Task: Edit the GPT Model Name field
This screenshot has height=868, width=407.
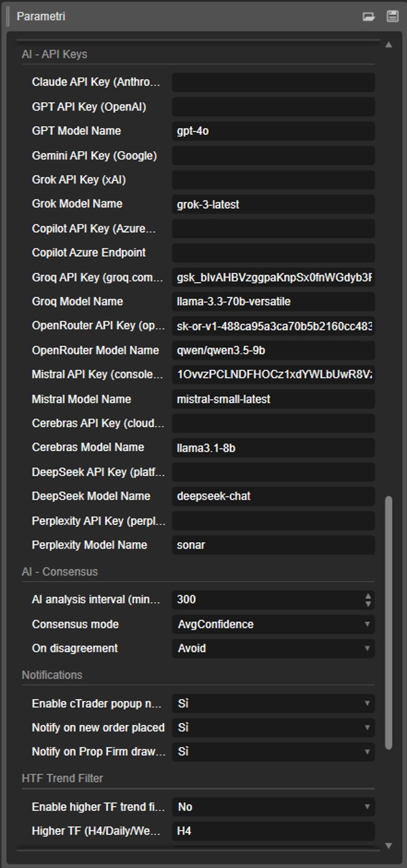Action: point(273,131)
